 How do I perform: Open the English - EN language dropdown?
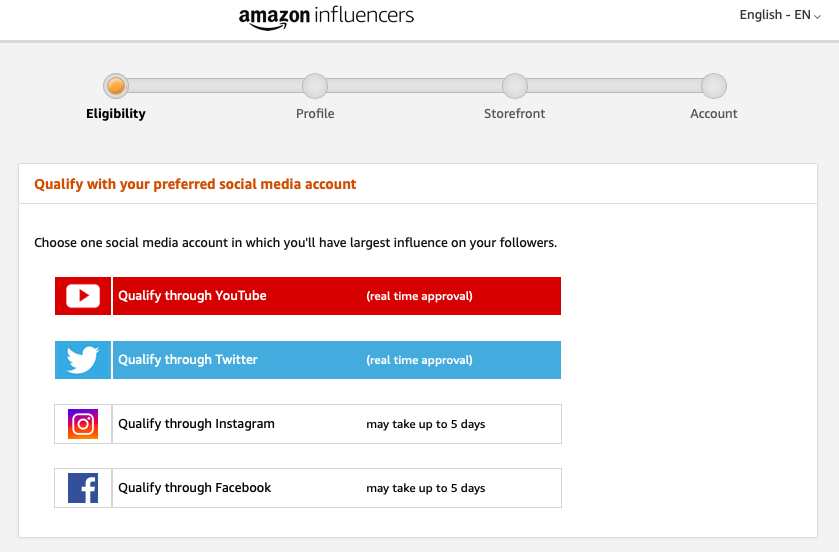coord(779,15)
